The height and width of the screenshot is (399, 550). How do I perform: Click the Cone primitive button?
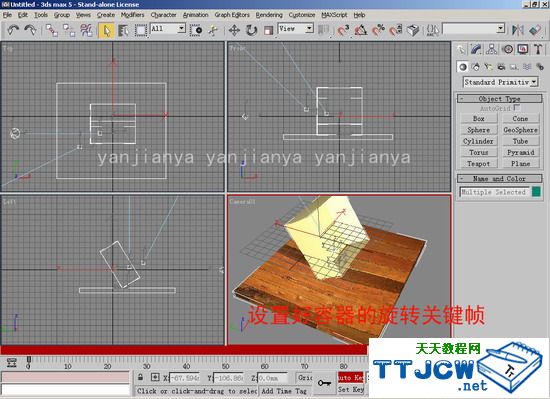(x=520, y=119)
